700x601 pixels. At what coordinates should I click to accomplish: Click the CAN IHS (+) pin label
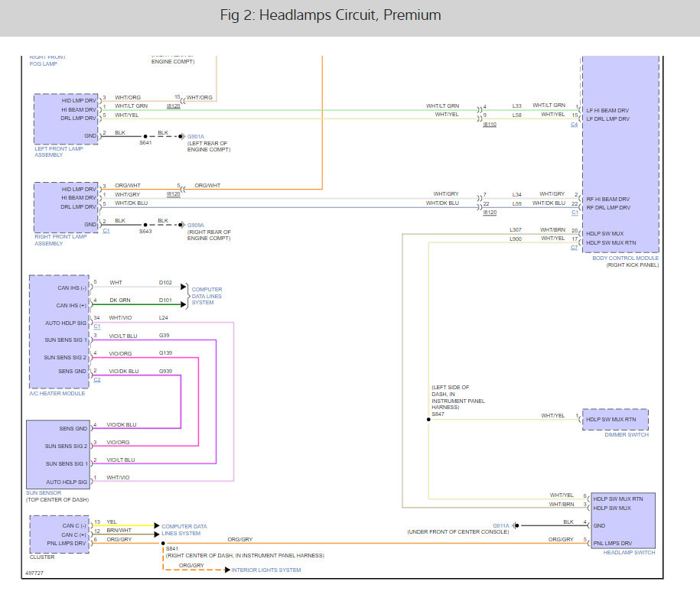pyautogui.click(x=71, y=306)
